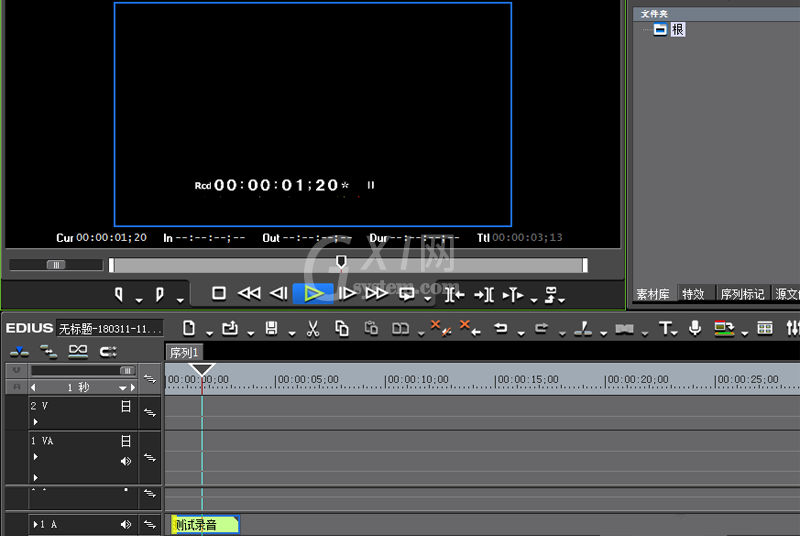Switch to the 素材库 tab
The image size is (800, 536).
point(653,294)
